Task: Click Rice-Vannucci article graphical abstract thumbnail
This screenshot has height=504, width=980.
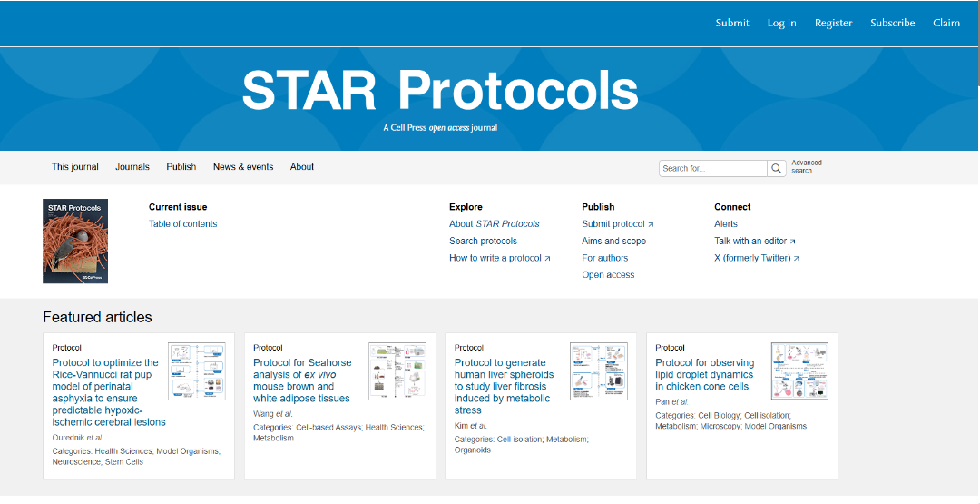Action: pyautogui.click(x=197, y=371)
